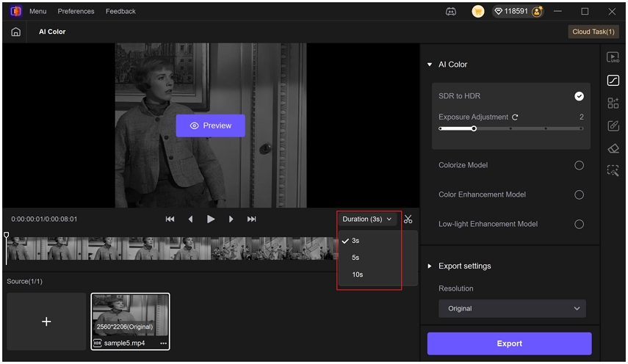Click the Exposure Adjustment slider handle

[x=474, y=129]
